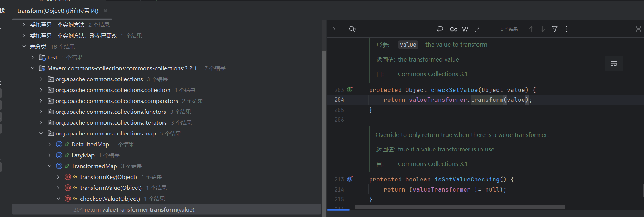Toggle Match Case (Cc) option

[x=454, y=29]
